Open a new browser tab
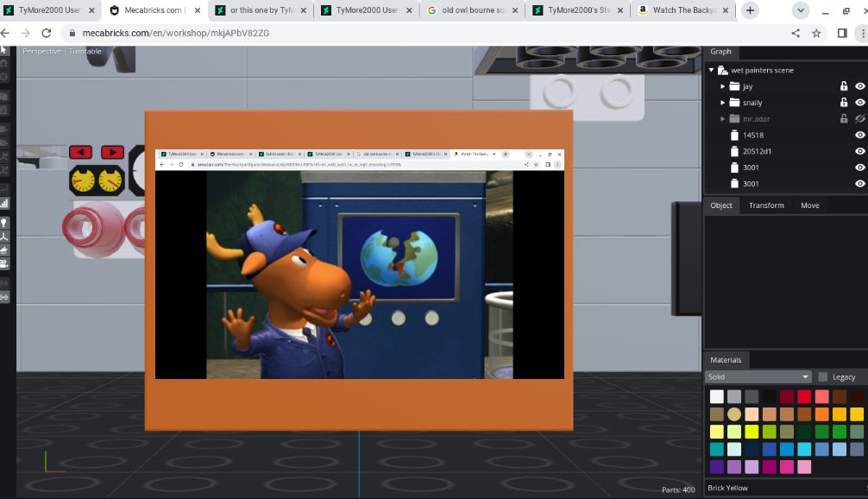868x499 pixels. point(750,10)
